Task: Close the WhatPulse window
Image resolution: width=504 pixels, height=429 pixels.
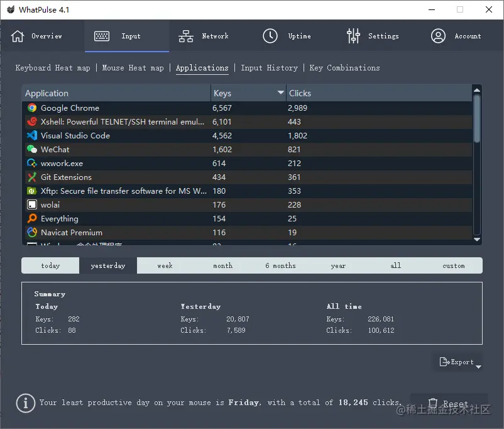Action: point(489,9)
